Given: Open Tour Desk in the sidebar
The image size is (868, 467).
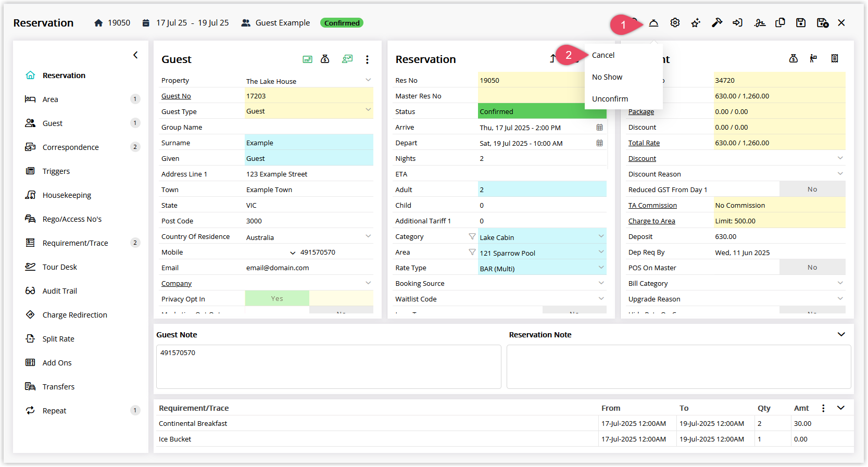Looking at the screenshot, I should click(59, 267).
